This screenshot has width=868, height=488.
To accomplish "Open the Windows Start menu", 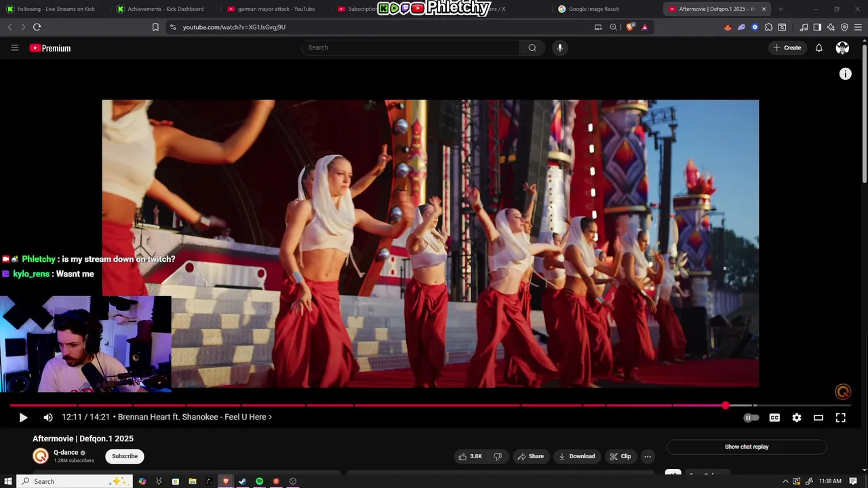I will (8, 481).
